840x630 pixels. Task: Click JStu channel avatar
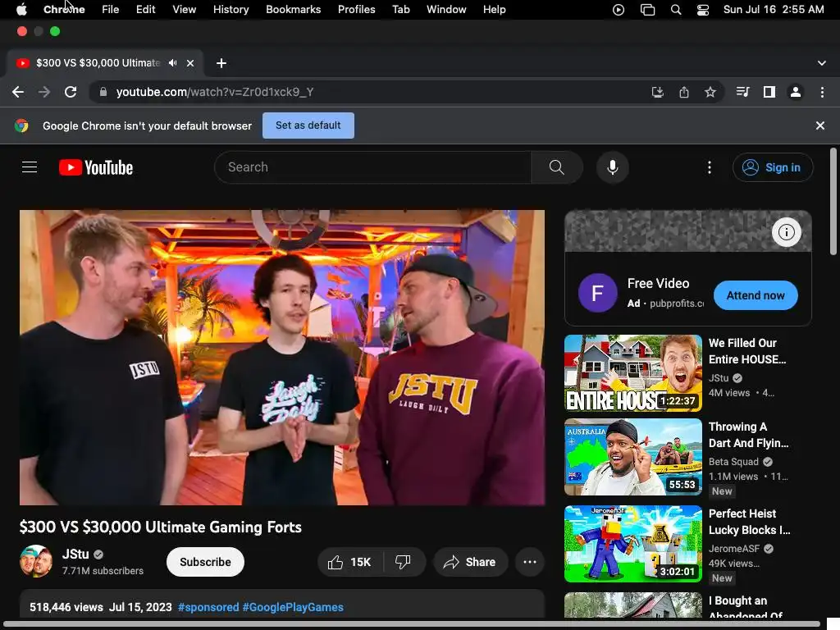36,561
